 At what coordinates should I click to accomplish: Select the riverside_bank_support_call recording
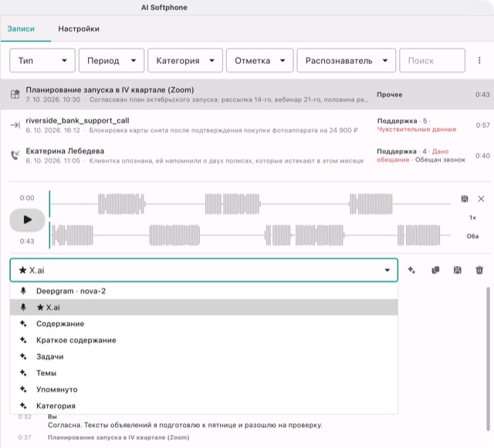247,125
